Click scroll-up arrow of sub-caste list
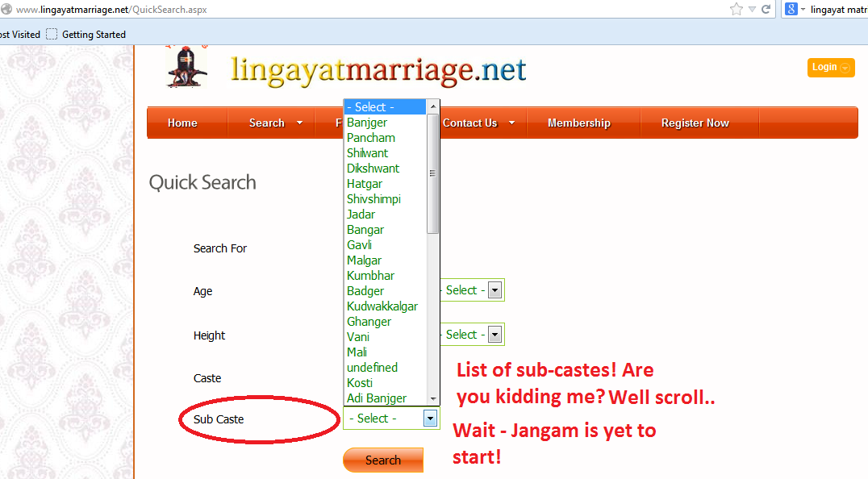 (x=433, y=106)
